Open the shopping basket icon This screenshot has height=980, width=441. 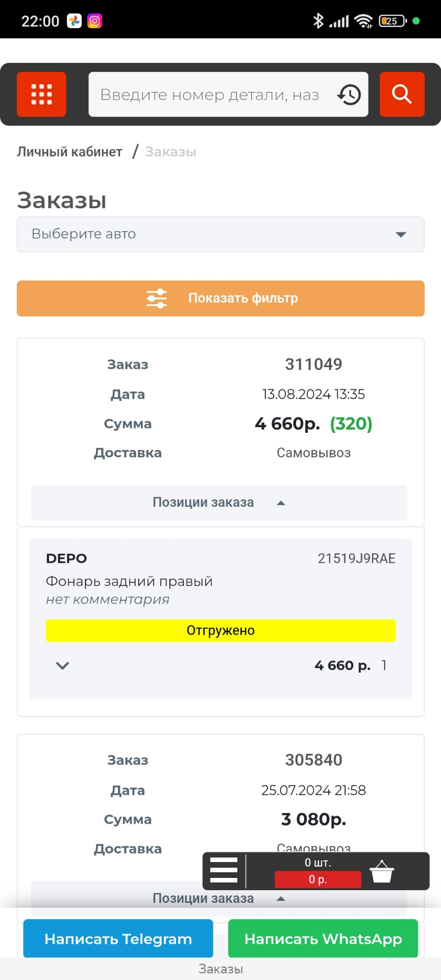[x=381, y=871]
